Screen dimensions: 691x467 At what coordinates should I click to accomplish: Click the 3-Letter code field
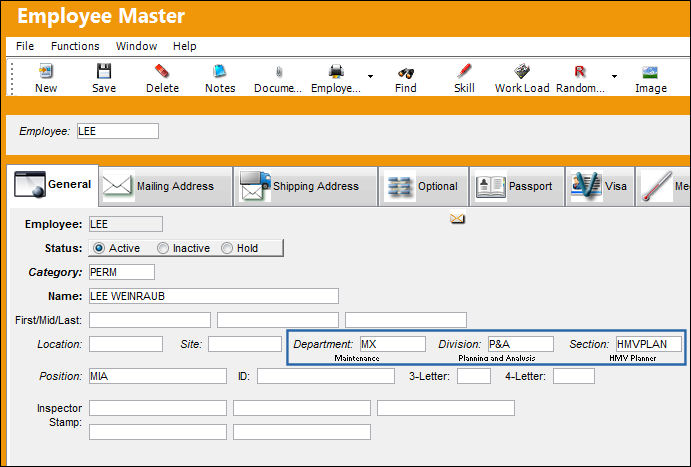coord(474,376)
